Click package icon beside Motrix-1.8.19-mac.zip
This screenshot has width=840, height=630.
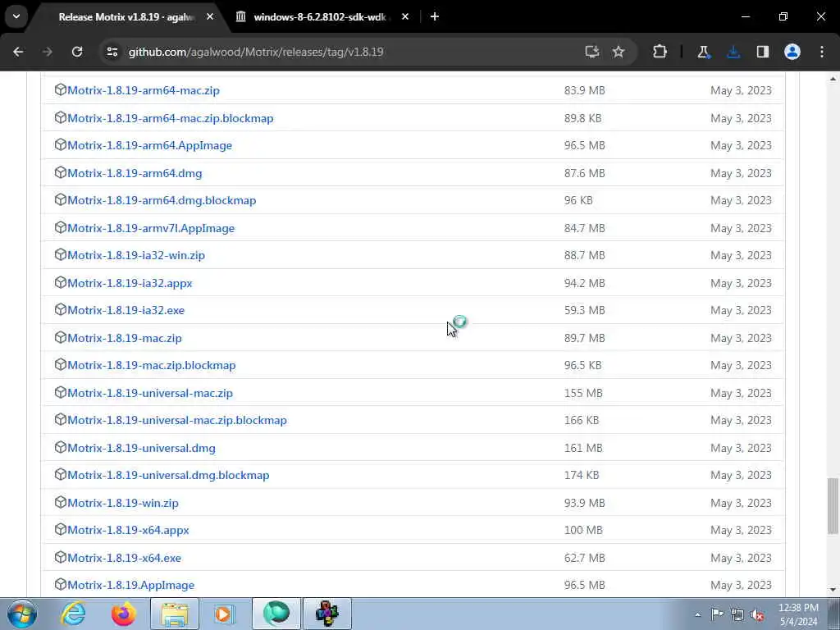[x=61, y=337]
